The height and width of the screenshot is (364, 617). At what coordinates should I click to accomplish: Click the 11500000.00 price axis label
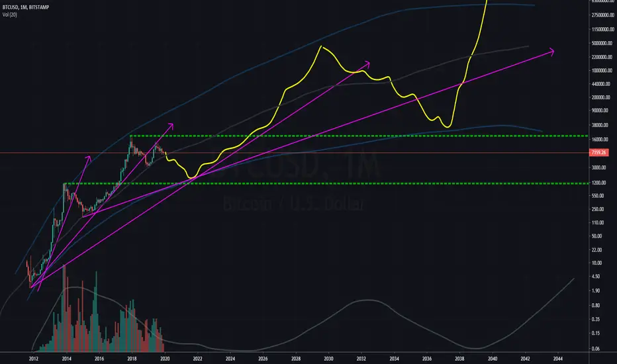pyautogui.click(x=602, y=29)
